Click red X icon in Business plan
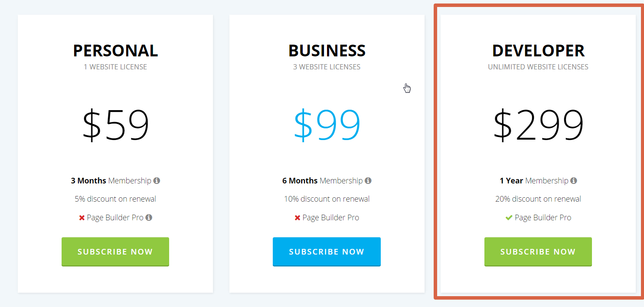The width and height of the screenshot is (644, 307). point(297,218)
